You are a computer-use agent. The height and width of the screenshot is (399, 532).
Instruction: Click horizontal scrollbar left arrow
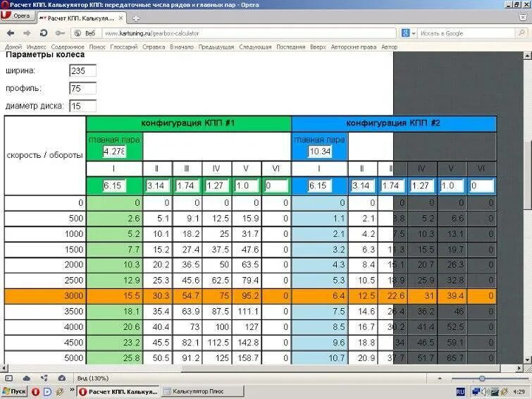[4, 368]
